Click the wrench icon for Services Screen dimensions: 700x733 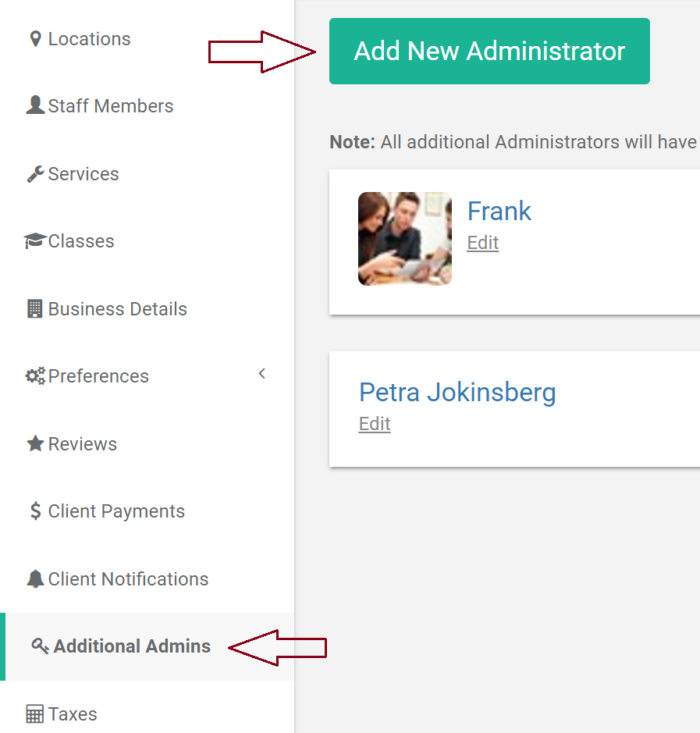click(34, 173)
